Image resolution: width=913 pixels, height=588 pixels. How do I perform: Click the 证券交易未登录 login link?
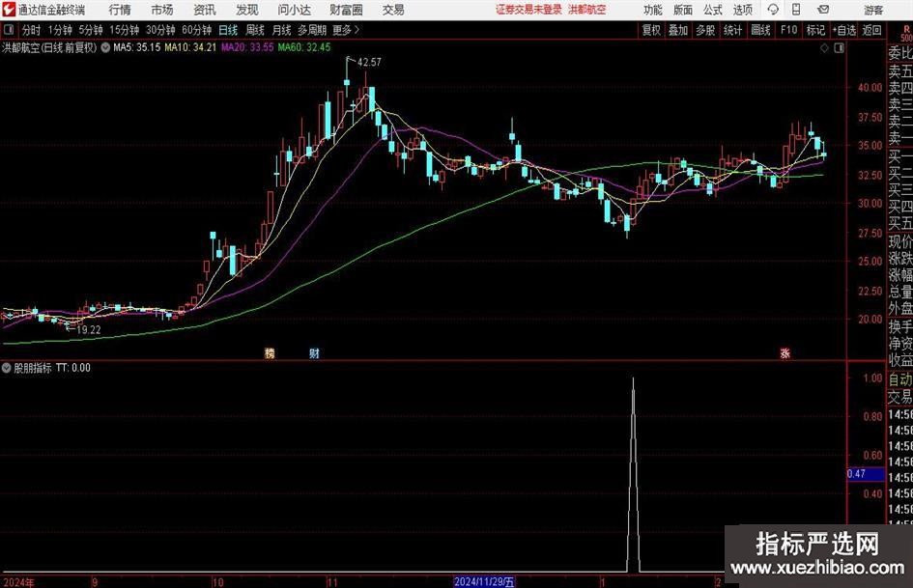528,10
